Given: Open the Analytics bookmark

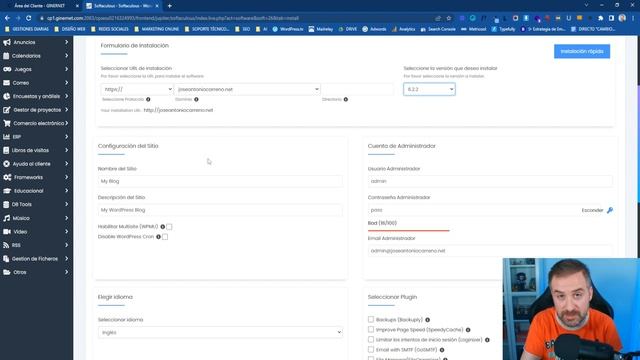Looking at the screenshot, I should [x=403, y=29].
